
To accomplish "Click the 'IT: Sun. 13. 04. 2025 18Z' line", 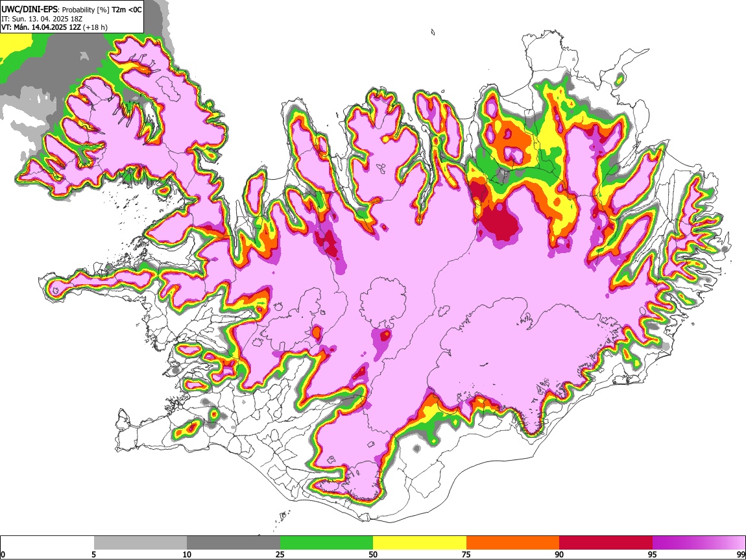I will [x=42, y=19].
